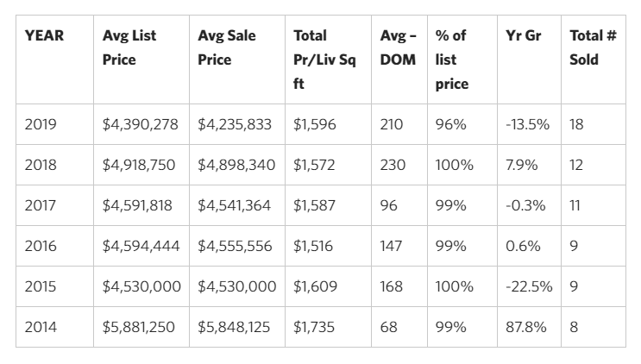Select the 230 days on market cell
The image size is (641, 364).
tap(393, 165)
